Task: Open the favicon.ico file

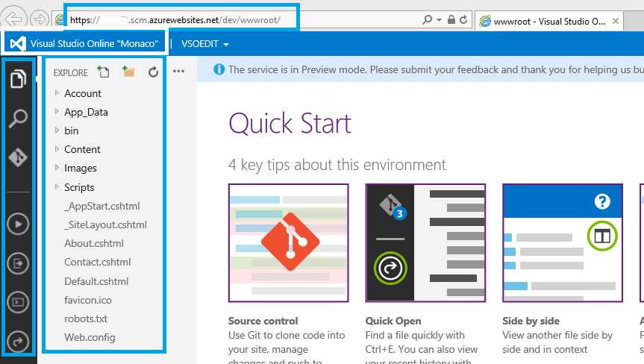Action: [88, 300]
